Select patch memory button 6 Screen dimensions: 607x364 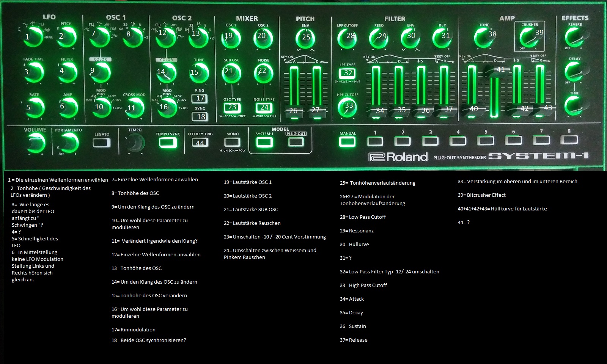click(x=513, y=141)
